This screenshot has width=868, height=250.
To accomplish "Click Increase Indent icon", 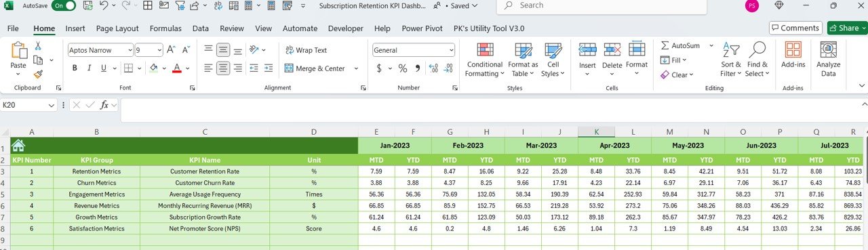I will coord(269,68).
